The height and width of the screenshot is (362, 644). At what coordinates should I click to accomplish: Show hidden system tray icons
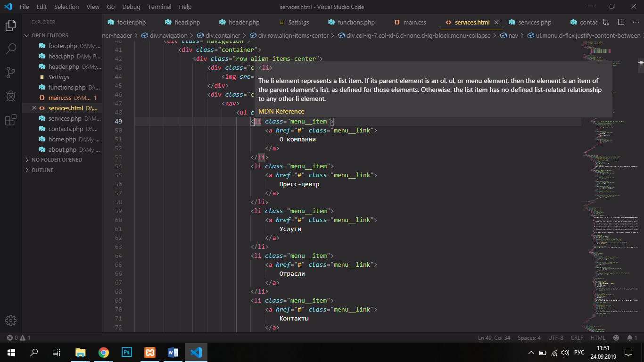(531, 353)
